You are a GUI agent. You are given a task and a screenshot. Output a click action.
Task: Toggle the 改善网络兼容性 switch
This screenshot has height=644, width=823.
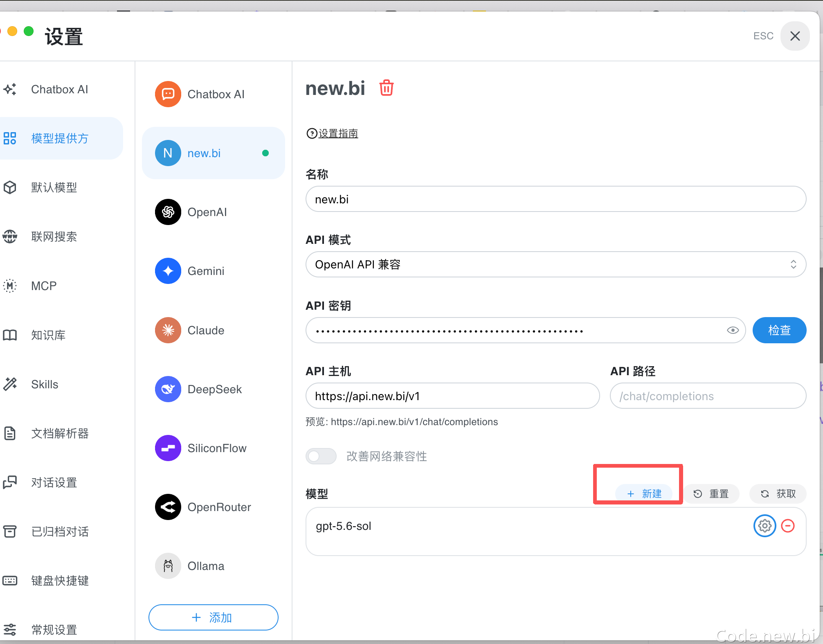[321, 456]
